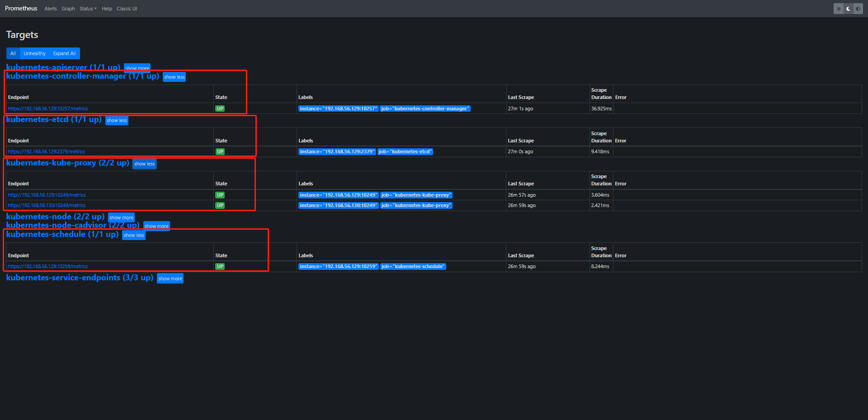This screenshot has height=420, width=868.
Task: Click the instance="192.168.56.129:10257" label
Action: (x=338, y=109)
